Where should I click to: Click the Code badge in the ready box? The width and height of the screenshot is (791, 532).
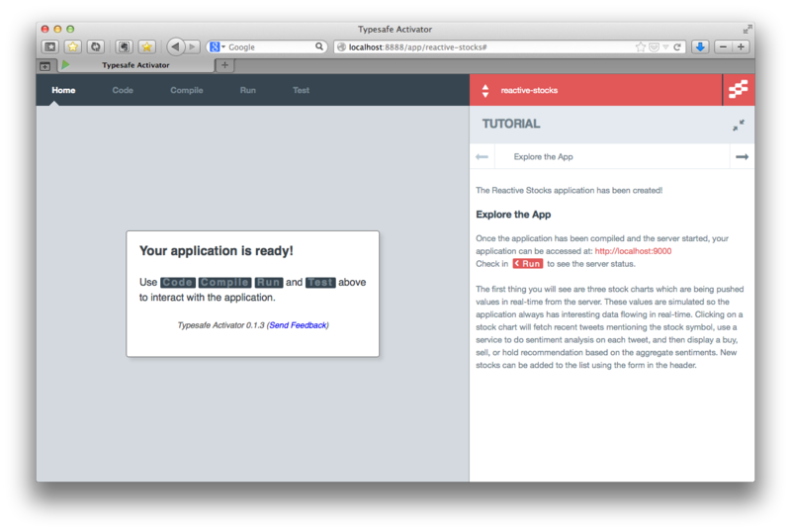(x=178, y=282)
